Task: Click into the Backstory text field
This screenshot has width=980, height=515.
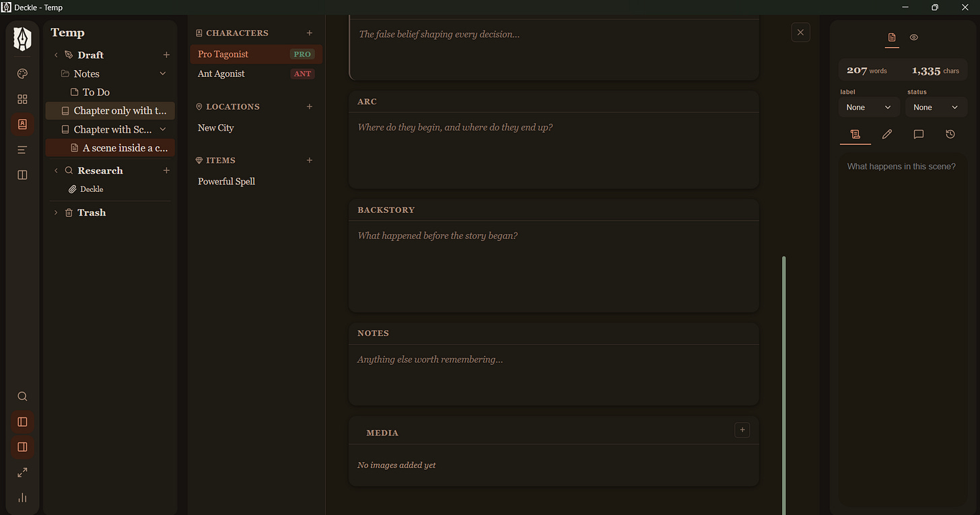Action: (553, 266)
